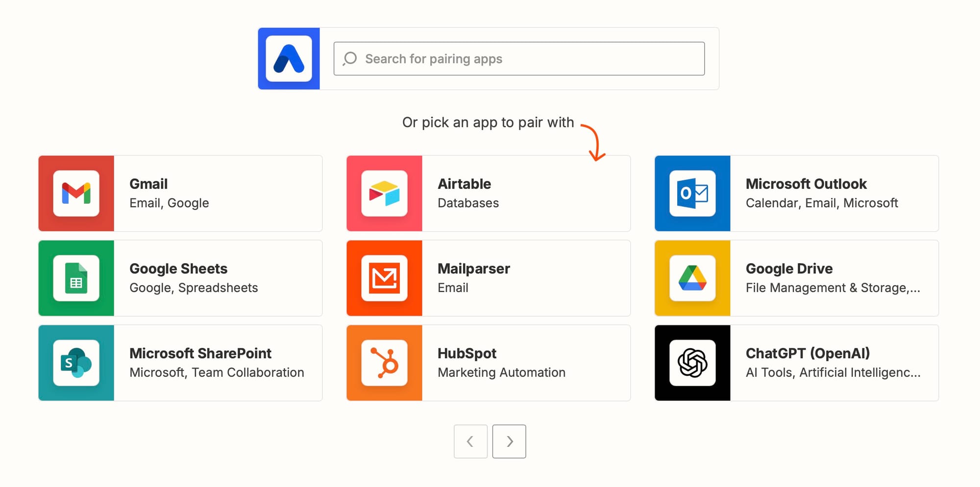Choose Microsoft Outlook app name
The image size is (980, 487).
(806, 184)
